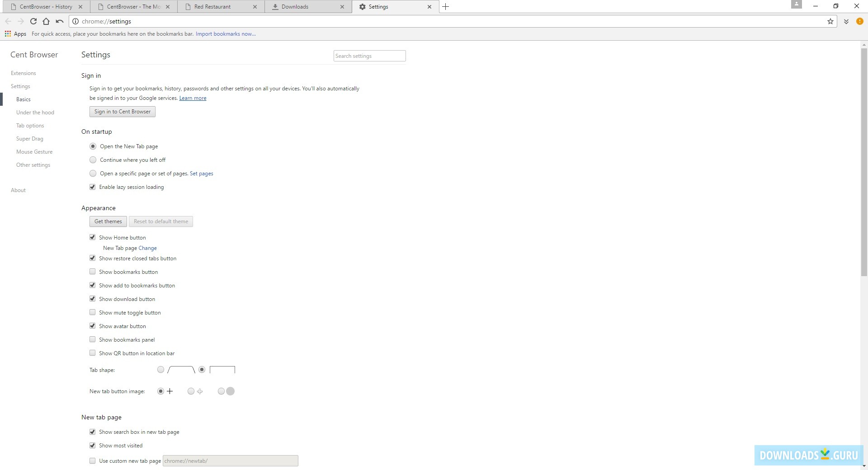
Task: Enable Show QR button in location bar
Action: click(x=93, y=353)
